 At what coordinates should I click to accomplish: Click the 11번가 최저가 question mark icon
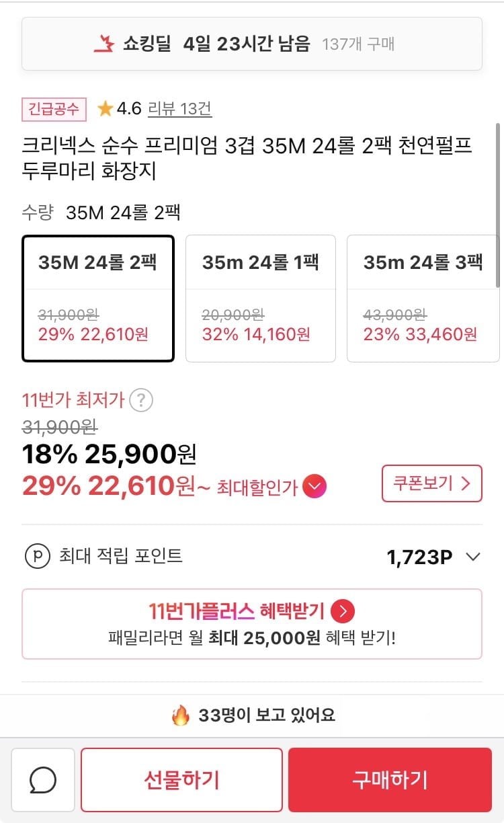click(140, 401)
